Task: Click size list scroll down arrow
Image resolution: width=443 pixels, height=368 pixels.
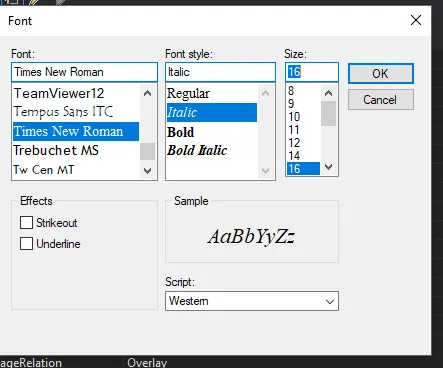Action: click(x=329, y=167)
